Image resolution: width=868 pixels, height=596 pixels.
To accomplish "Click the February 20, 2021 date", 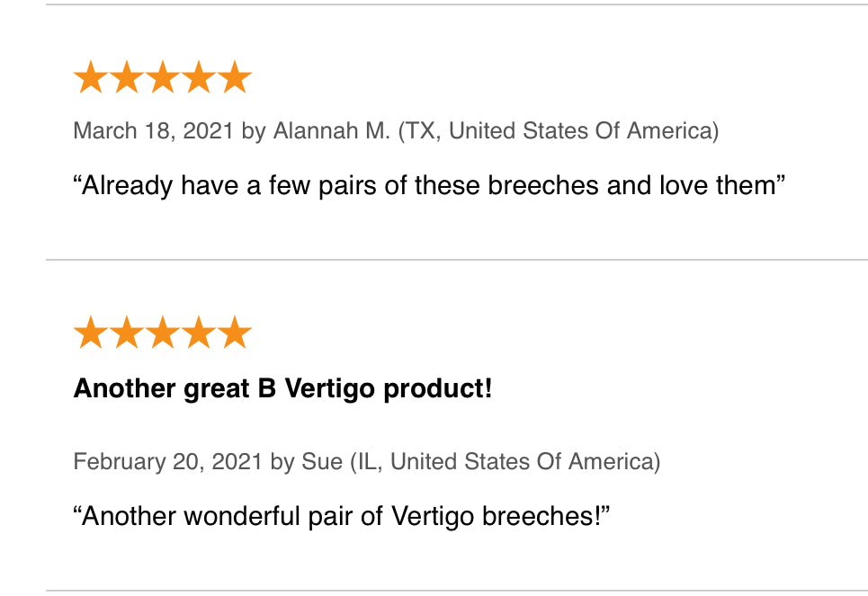I will tap(167, 461).
